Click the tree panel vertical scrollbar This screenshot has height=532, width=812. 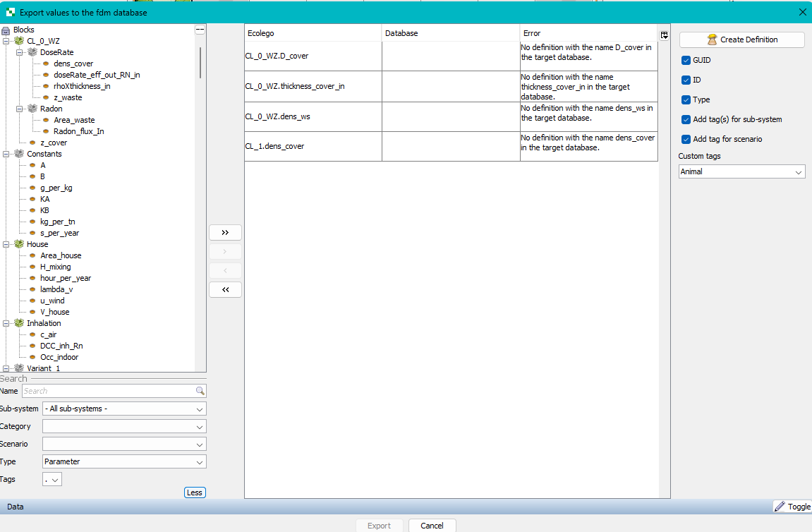coord(200,64)
